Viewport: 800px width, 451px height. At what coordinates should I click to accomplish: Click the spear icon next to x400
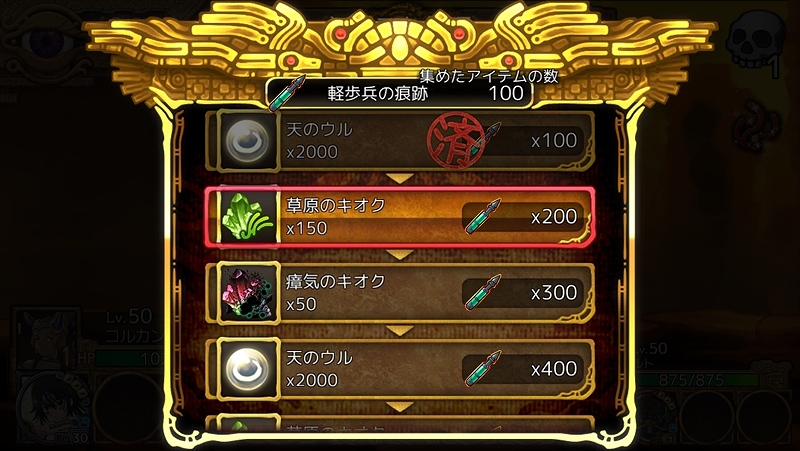pyautogui.click(x=482, y=368)
